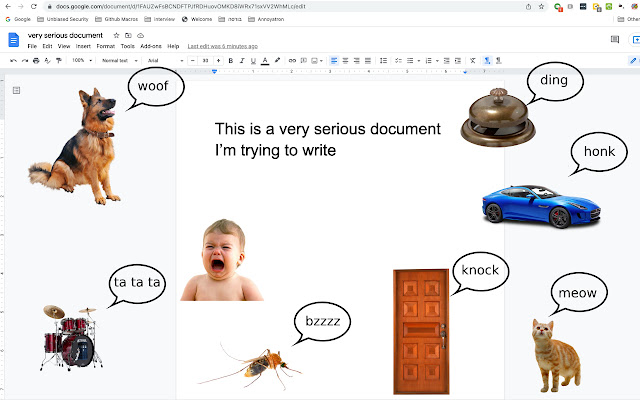Select the Paint format tool
This screenshot has height=400, width=640.
coord(59,60)
